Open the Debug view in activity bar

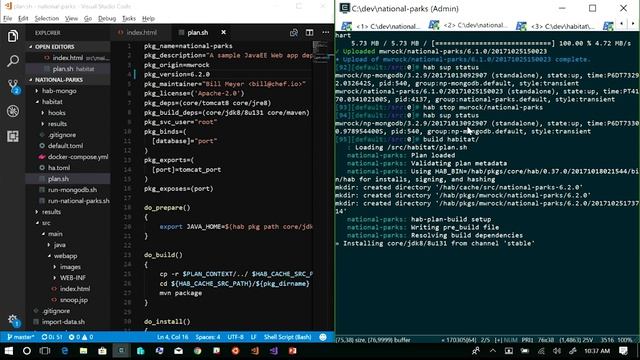click(x=13, y=111)
